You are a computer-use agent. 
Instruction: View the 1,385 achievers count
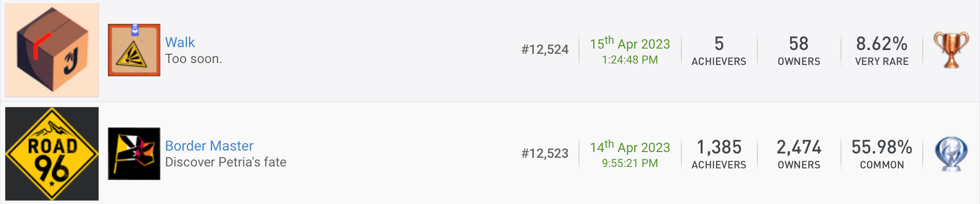click(x=719, y=154)
